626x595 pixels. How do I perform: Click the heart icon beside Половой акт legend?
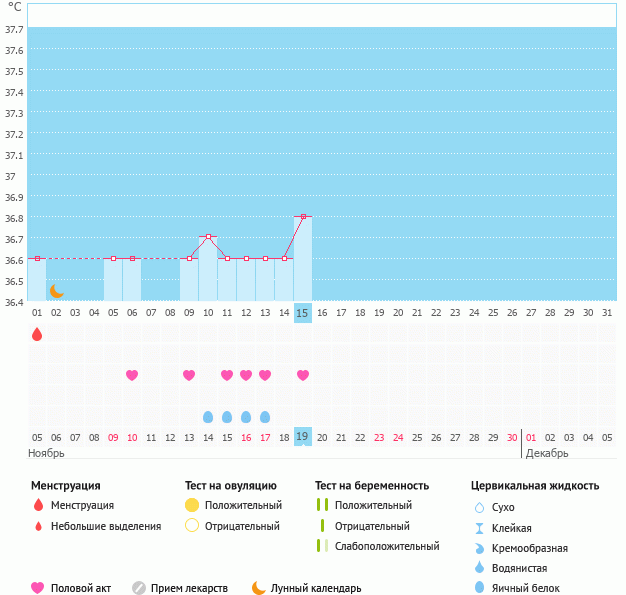[x=38, y=588]
